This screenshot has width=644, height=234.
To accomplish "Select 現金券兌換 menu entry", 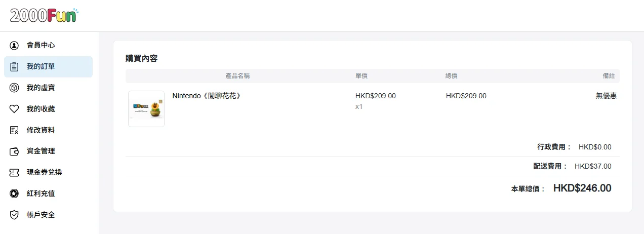I will 44,173.
